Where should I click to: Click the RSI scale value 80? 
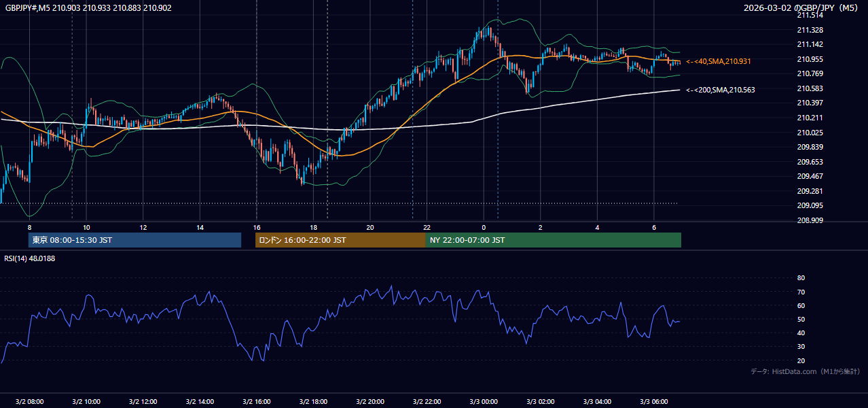[801, 278]
